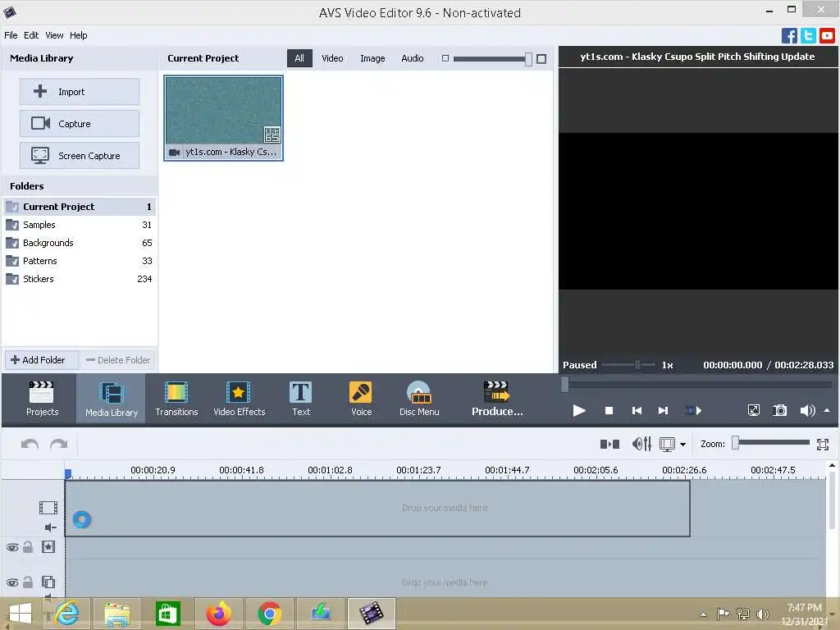Select the Stickers folder
840x630 pixels.
click(80, 279)
